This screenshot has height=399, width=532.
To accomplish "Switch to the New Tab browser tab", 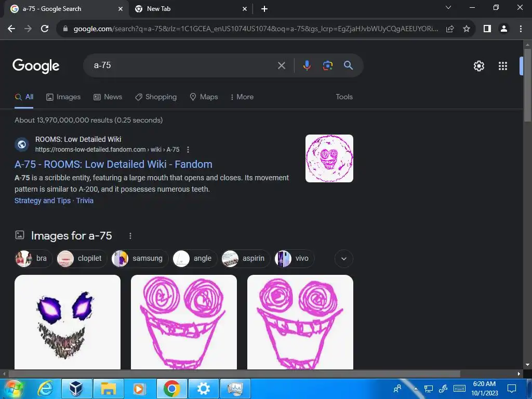I will [191, 9].
